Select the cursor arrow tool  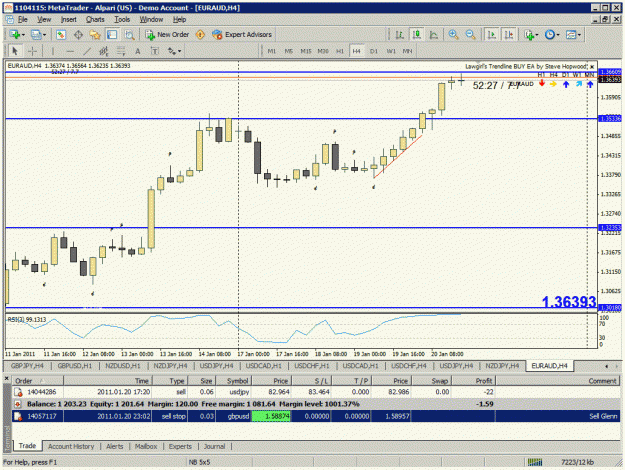pyautogui.click(x=15, y=51)
